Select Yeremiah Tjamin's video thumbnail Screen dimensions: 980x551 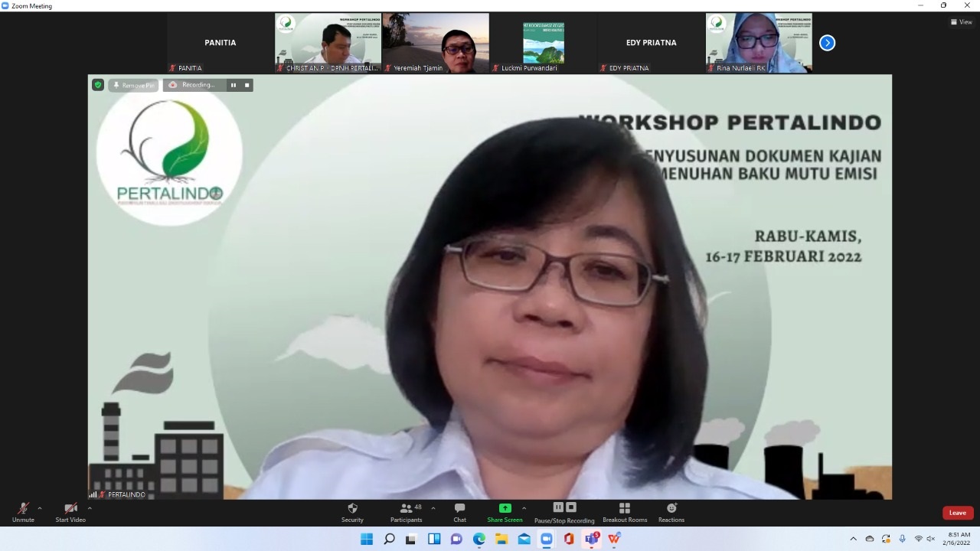(436, 43)
